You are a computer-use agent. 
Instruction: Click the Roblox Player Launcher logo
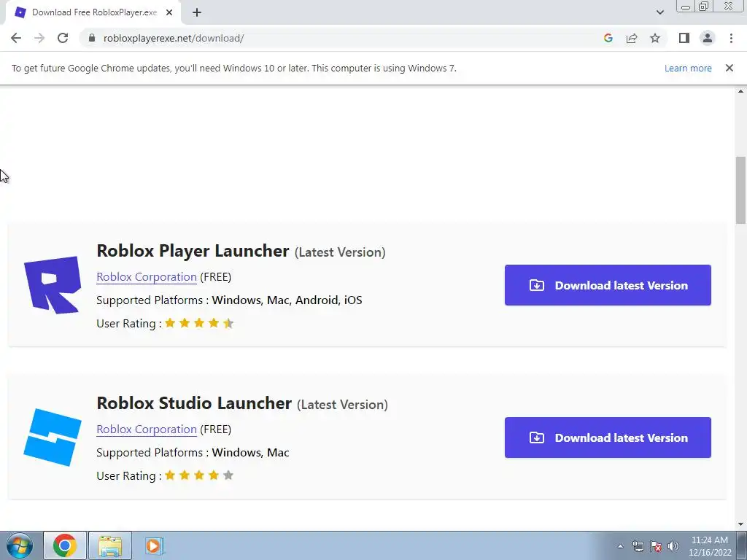coord(53,285)
